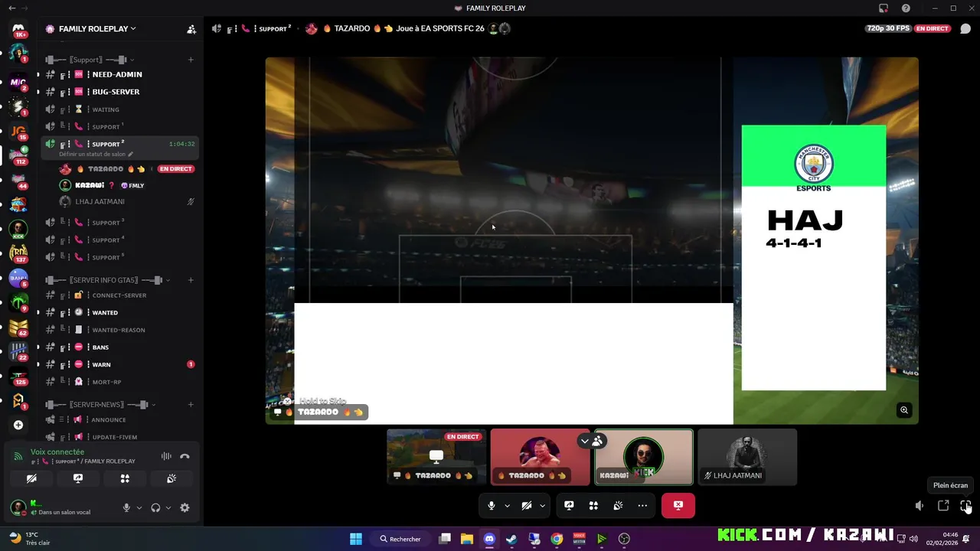This screenshot has height=551, width=980.
Task: Select LHAJ AATMANI in the voice channel list
Action: (x=100, y=201)
